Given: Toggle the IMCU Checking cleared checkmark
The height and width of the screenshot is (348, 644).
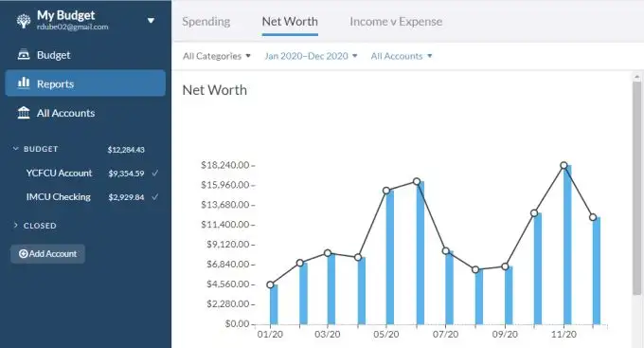Looking at the screenshot, I should point(154,197).
